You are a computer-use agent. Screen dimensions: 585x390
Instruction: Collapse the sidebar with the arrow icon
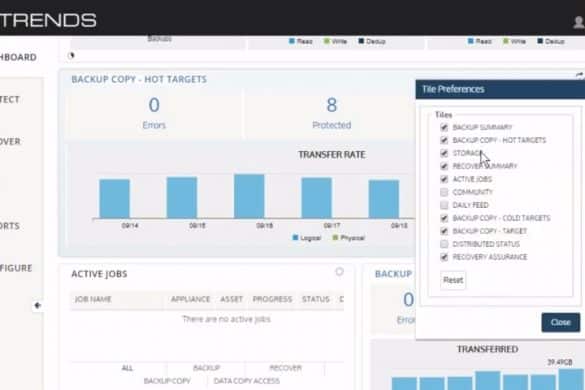pos(37,305)
